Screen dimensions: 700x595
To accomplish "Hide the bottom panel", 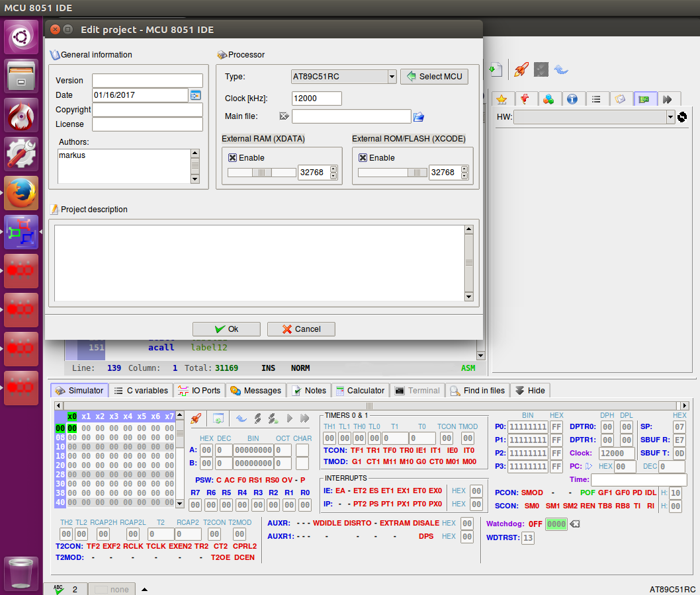I will click(531, 391).
